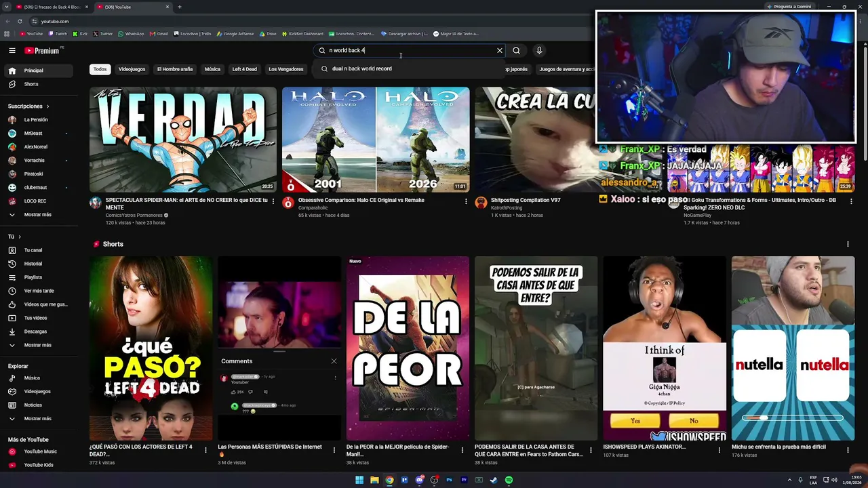The width and height of the screenshot is (868, 488).
Task: Select the Música filter chip
Action: coord(212,69)
